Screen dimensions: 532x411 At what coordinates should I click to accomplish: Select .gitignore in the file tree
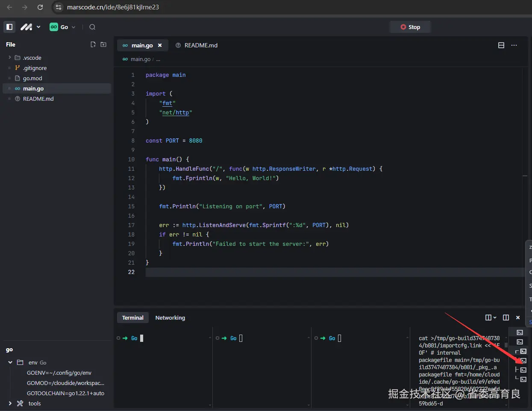tap(35, 68)
